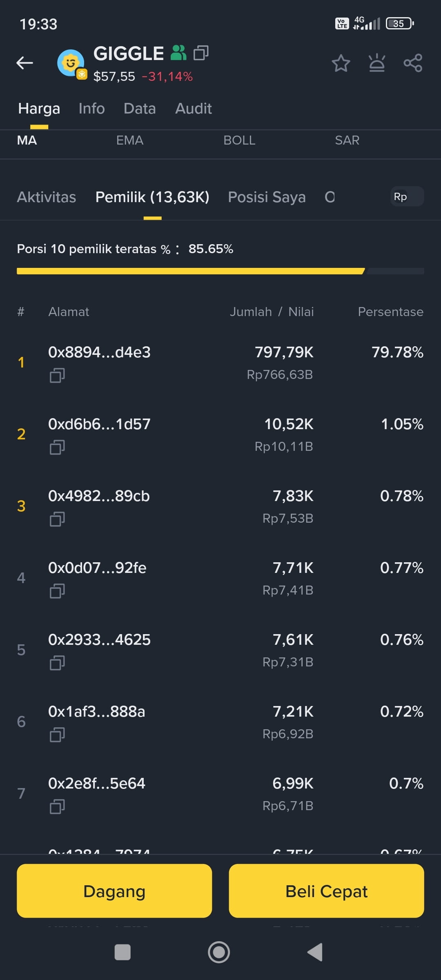This screenshot has width=441, height=980.
Task: Tap the share icon
Action: pos(413,63)
